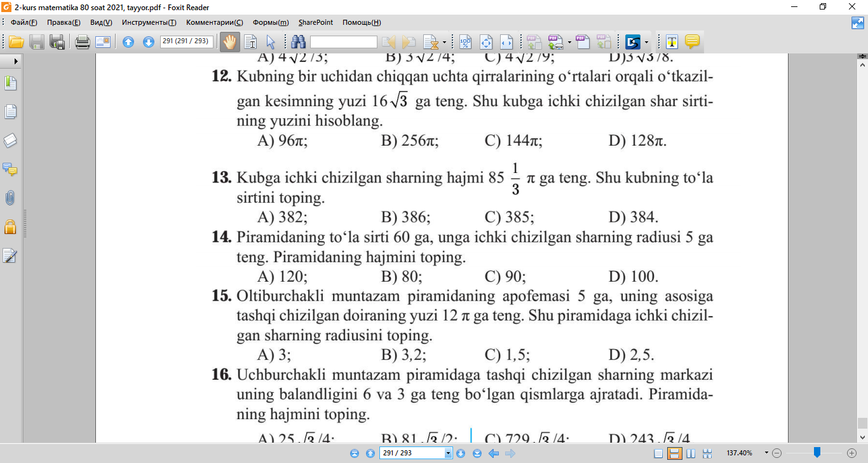The width and height of the screenshot is (868, 463).
Task: Jump to first page in status bar
Action: [355, 453]
